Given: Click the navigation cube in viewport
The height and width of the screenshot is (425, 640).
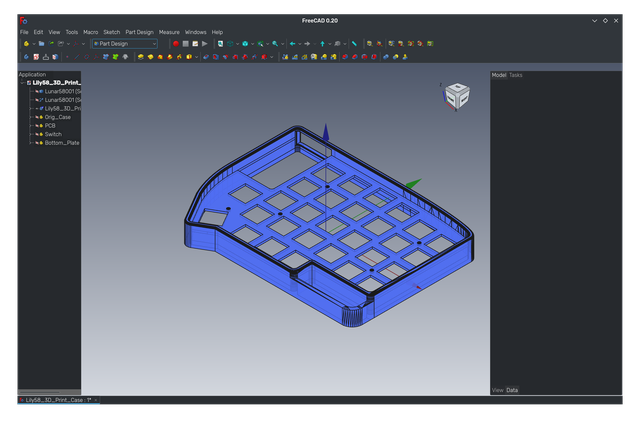Looking at the screenshot, I should [x=457, y=96].
